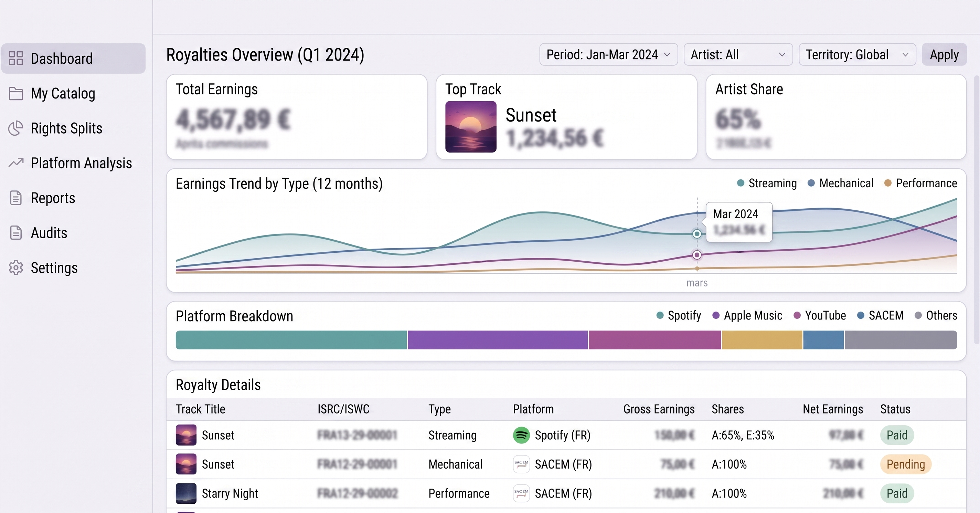Click the Paid badge in Starry Night row
Viewport: 980px width, 513px height.
click(x=897, y=493)
